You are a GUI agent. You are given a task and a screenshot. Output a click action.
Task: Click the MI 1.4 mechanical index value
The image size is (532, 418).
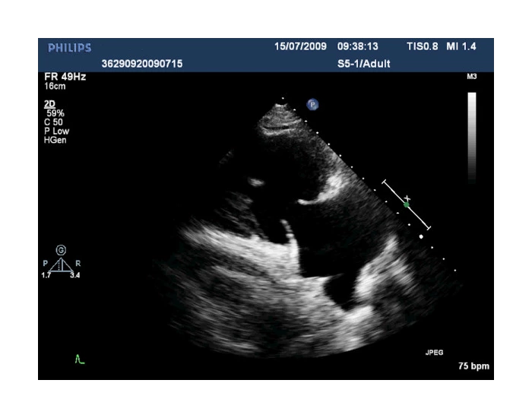pyautogui.click(x=461, y=46)
